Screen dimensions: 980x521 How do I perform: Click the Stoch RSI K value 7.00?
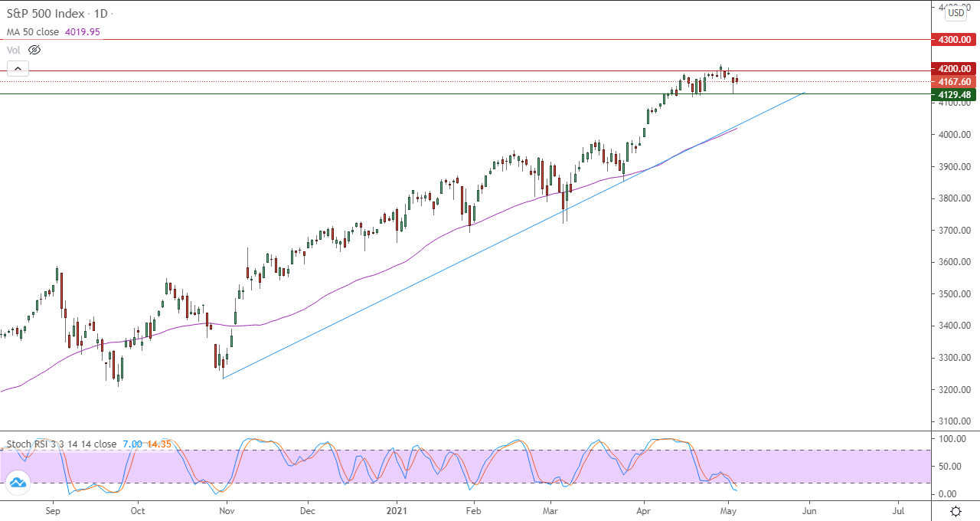pyautogui.click(x=132, y=444)
